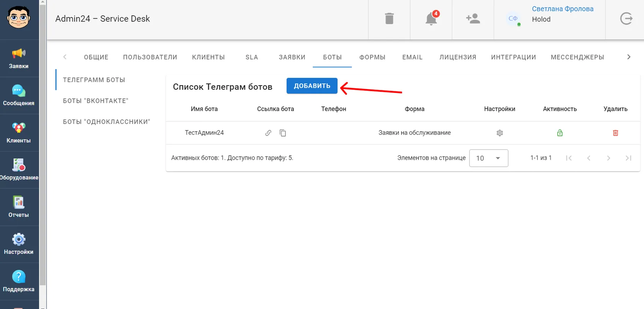Screen dimensions: 644x309
Task: Open Сообщения in sidebar
Action: point(19,96)
